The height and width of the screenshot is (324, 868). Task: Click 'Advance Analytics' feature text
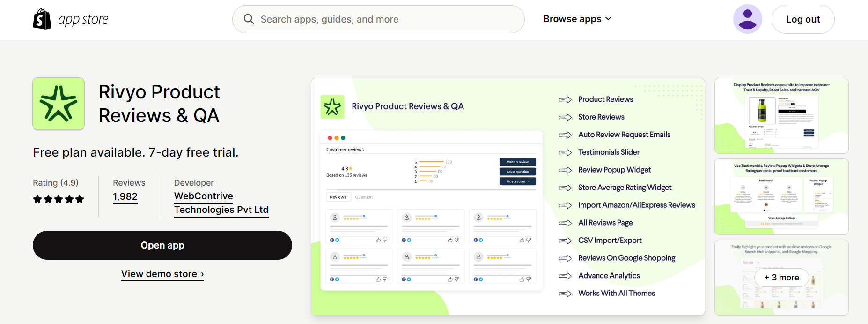point(609,276)
